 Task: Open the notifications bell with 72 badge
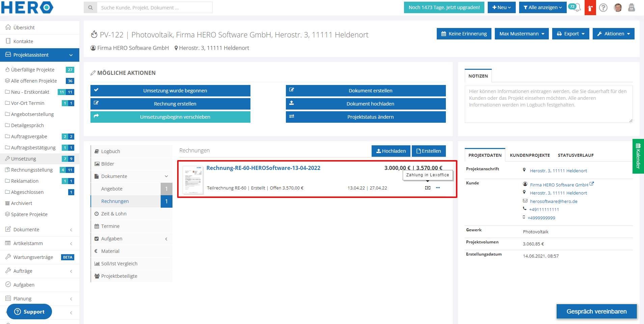coord(574,7)
